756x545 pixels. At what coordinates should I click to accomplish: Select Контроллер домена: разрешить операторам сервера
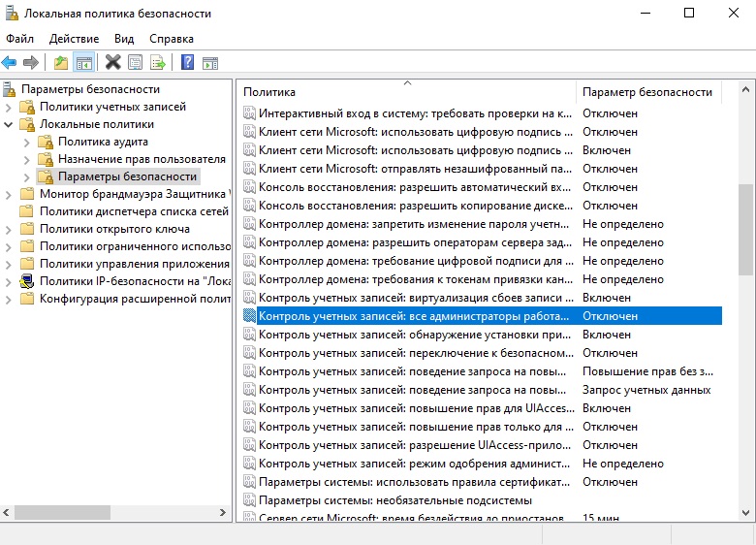click(415, 242)
